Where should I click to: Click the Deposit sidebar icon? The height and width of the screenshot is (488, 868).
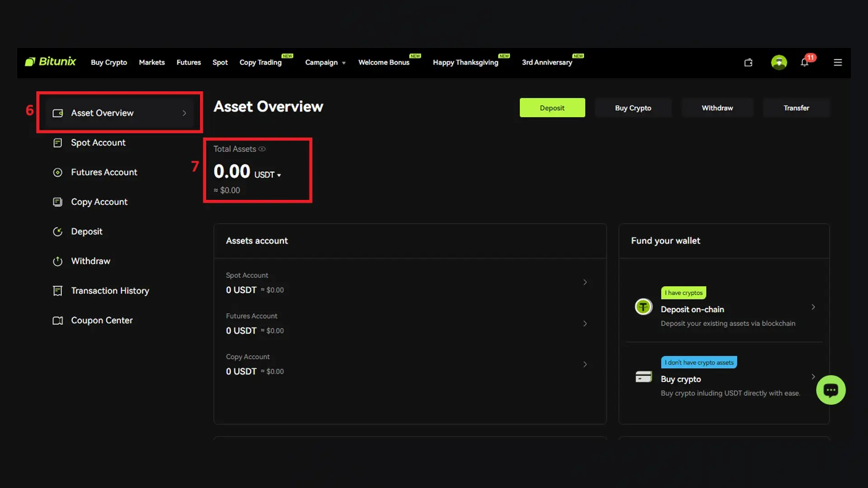click(x=58, y=232)
